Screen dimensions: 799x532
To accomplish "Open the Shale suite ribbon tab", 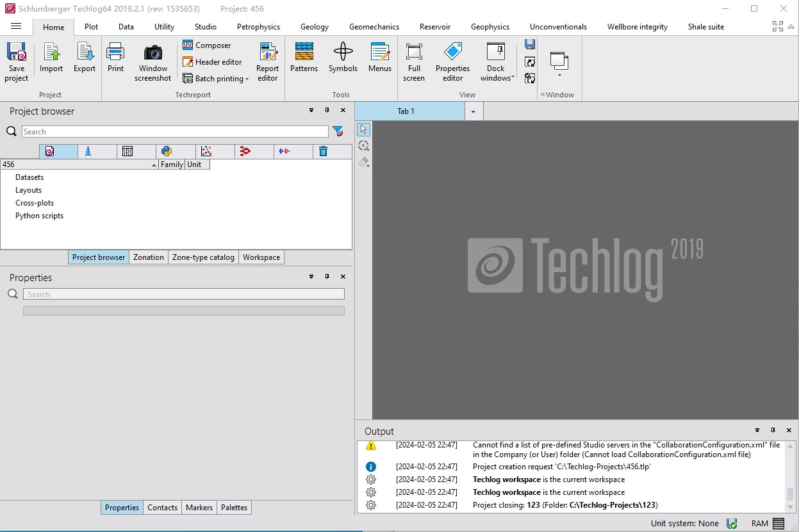I will pyautogui.click(x=706, y=27).
